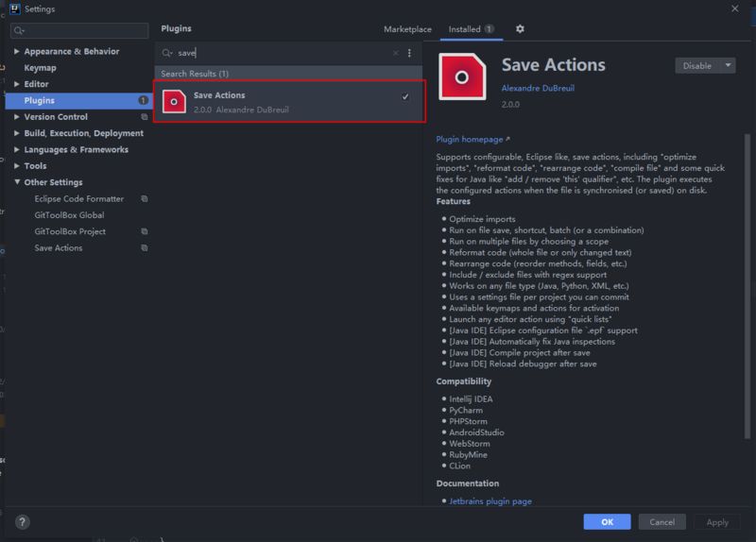Click the Save Actions plugin title heading
Screen dimensions: 756x542
coord(553,64)
